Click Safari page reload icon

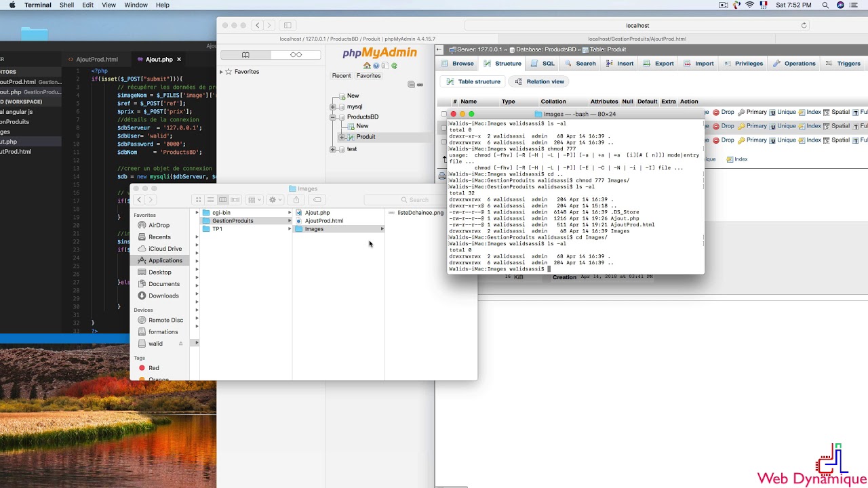coord(804,26)
